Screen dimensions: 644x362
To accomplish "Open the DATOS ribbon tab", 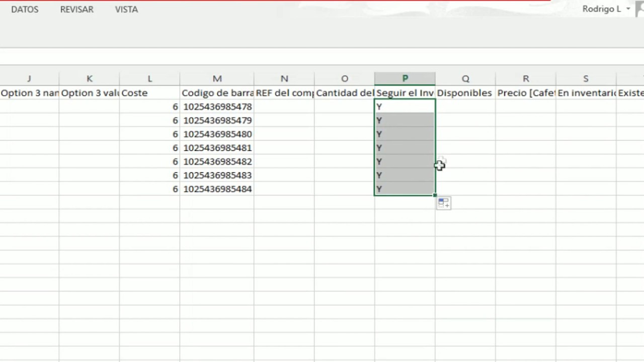I will [25, 10].
